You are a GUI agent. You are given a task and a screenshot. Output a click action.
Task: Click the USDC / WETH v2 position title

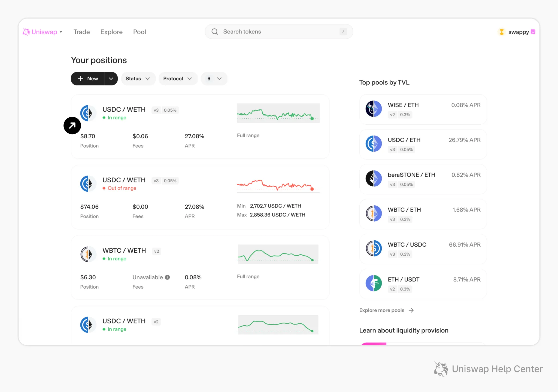click(x=124, y=321)
